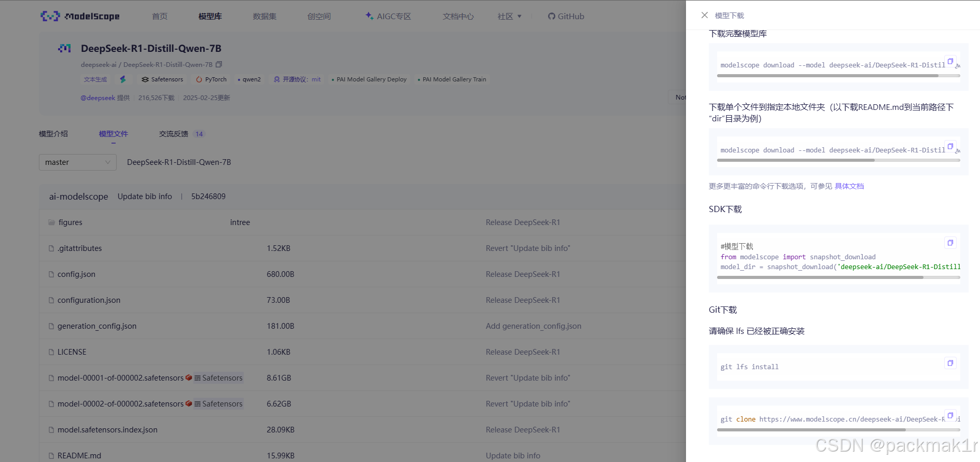The width and height of the screenshot is (980, 462).
Task: Click the DeepSeek-R1-Distill-Qwen-7B breadcrumb path
Action: (x=179, y=162)
